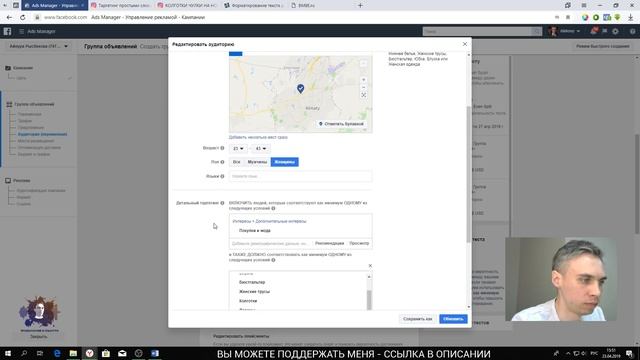Open the Windows Start menu

click(8, 353)
